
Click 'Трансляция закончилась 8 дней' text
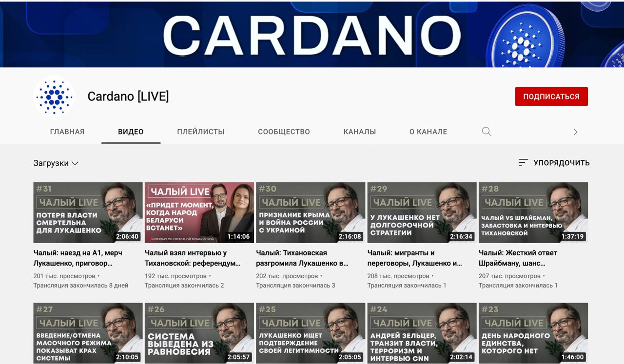click(x=81, y=285)
